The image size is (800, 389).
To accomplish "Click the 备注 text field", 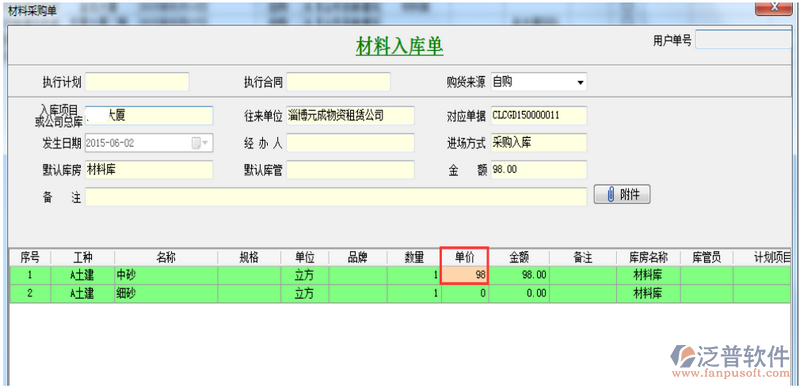I will [x=336, y=197].
